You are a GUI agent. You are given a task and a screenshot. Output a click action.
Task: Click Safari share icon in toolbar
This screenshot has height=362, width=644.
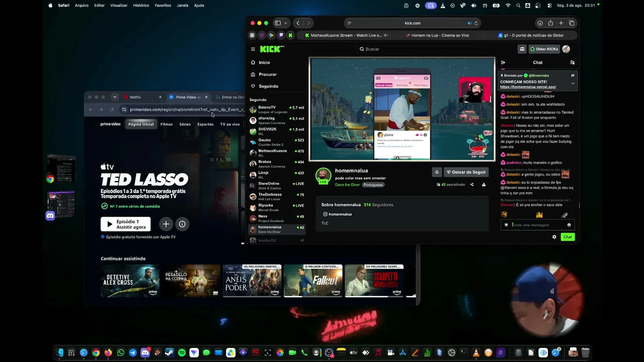[550, 23]
